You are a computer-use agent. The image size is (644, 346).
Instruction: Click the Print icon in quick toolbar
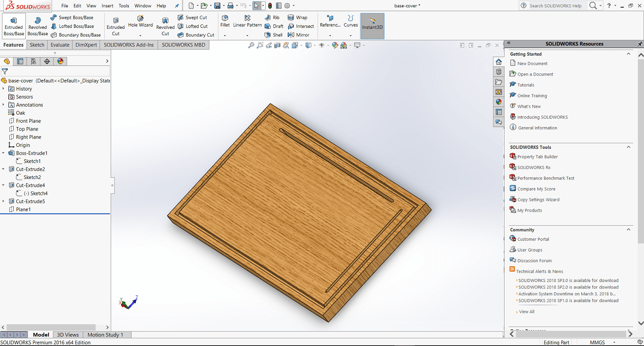[231, 6]
